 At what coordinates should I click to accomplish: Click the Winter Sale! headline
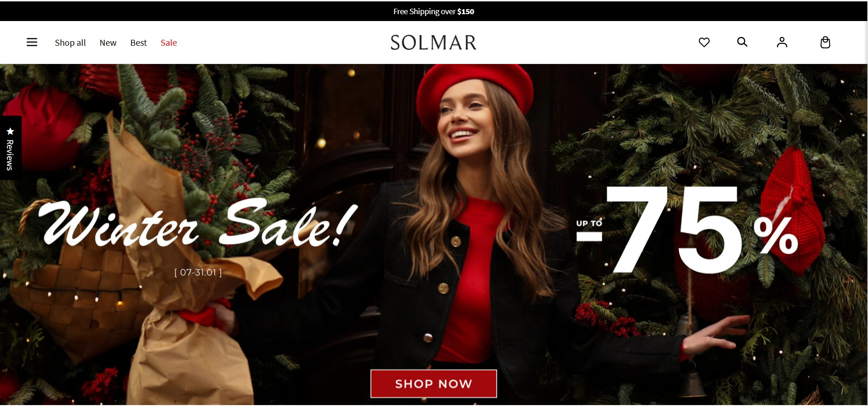(200, 223)
